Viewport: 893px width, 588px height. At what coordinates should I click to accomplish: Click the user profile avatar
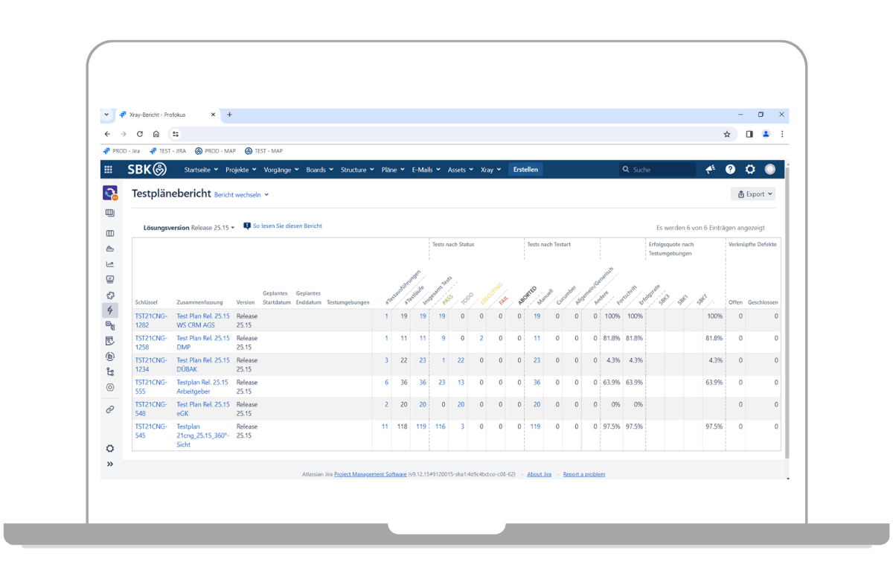coord(769,170)
